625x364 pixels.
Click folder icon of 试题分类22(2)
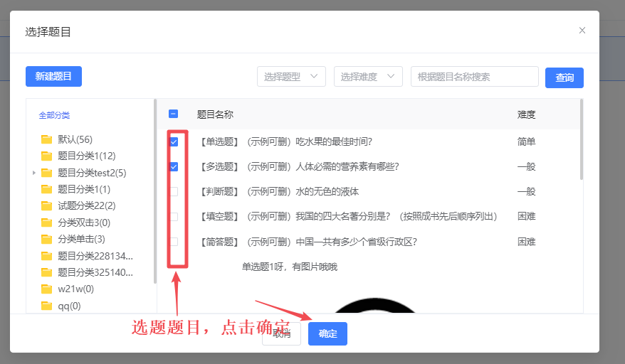pos(47,205)
